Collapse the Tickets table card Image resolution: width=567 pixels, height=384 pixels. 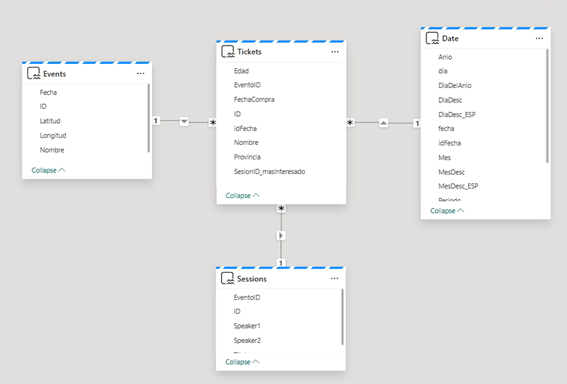243,195
